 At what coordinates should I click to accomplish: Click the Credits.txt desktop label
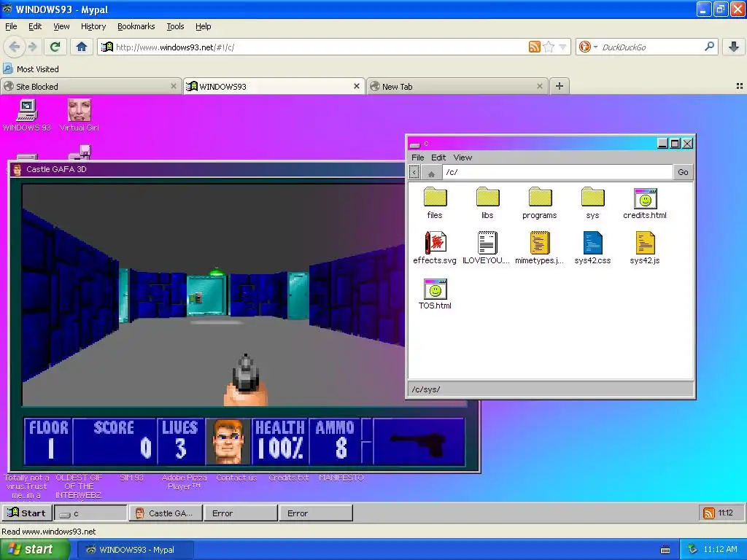288,478
